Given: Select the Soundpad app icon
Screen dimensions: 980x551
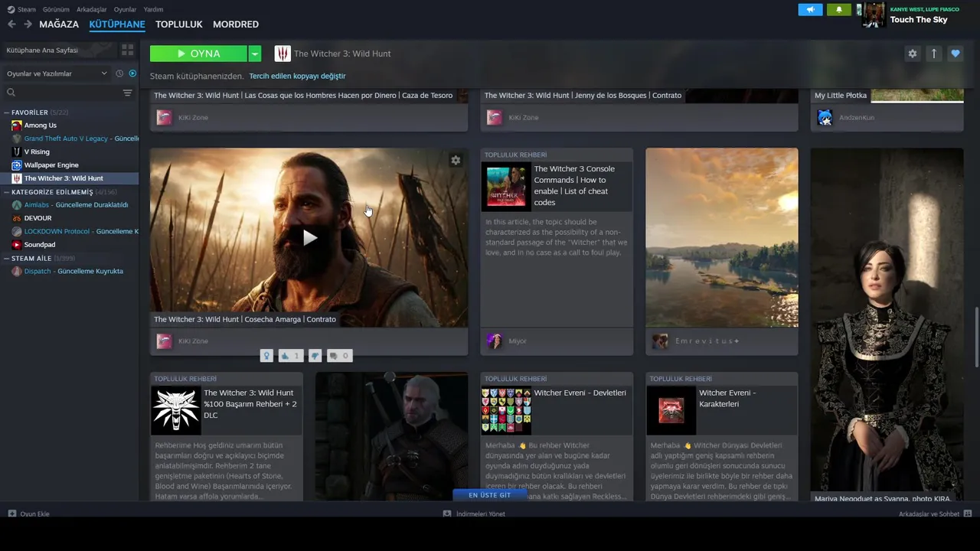Looking at the screenshot, I should (17, 245).
